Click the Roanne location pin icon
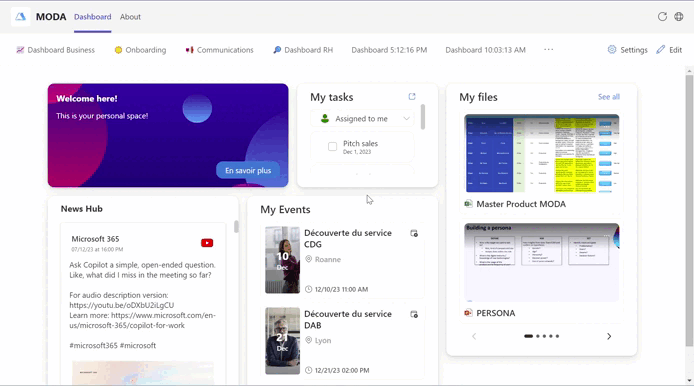Screen dimensions: 694x386 (x=308, y=259)
